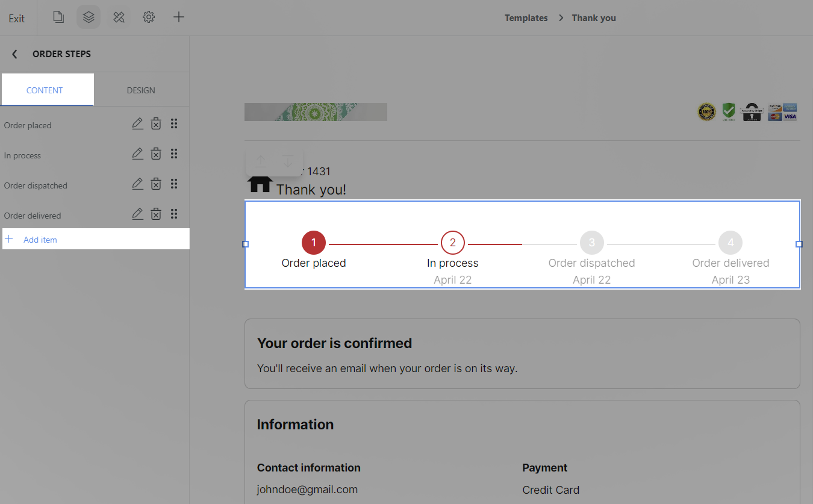Click the design tools ruler icon
Viewport: 813px width, 504px height.
119,17
